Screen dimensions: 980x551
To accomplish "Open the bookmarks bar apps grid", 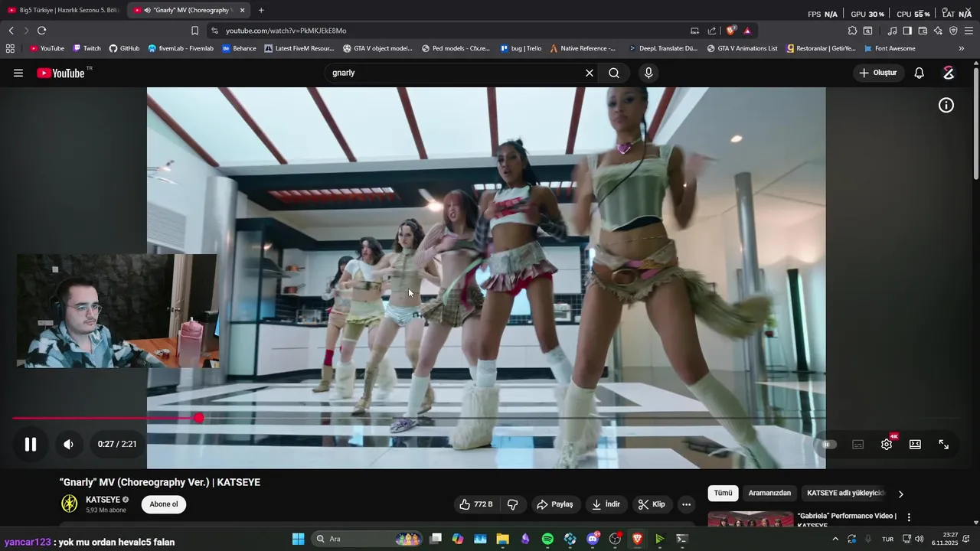I will click(x=10, y=48).
